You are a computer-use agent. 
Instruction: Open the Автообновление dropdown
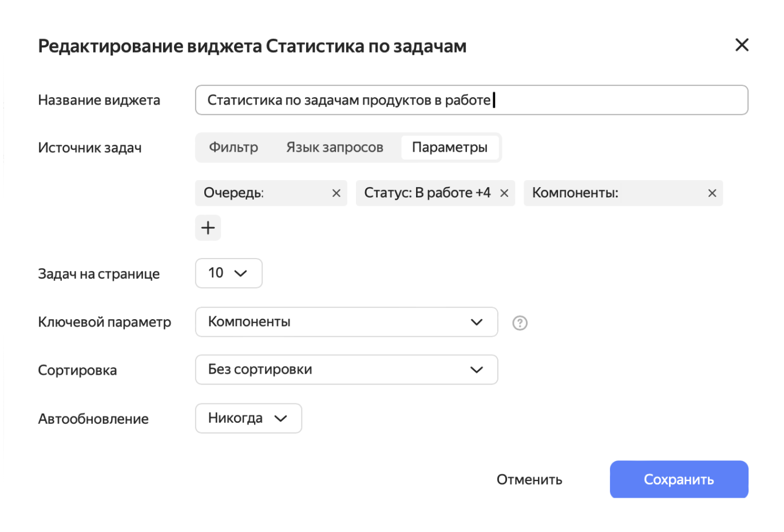click(248, 418)
